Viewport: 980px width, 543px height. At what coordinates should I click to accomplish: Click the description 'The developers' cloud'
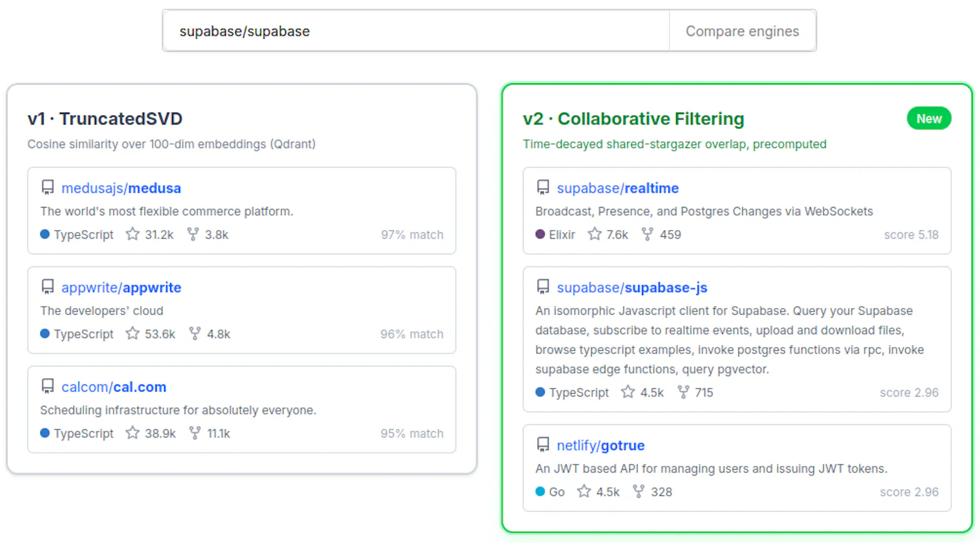(102, 310)
